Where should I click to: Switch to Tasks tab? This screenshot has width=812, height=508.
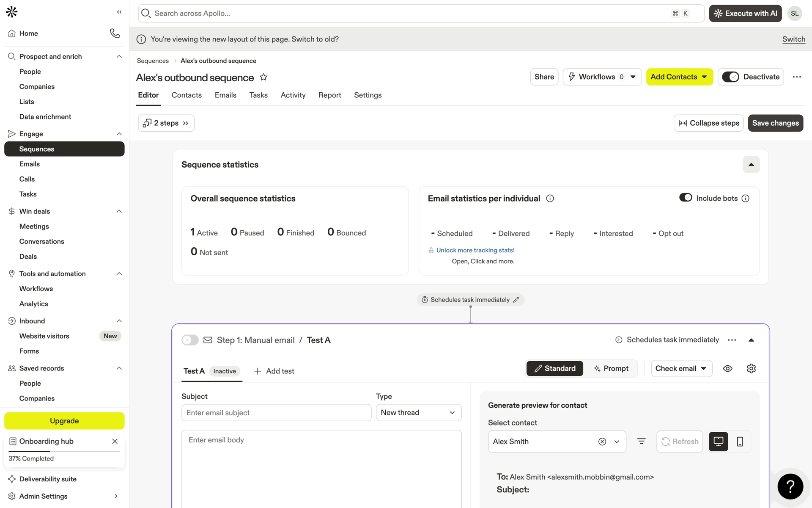(258, 95)
